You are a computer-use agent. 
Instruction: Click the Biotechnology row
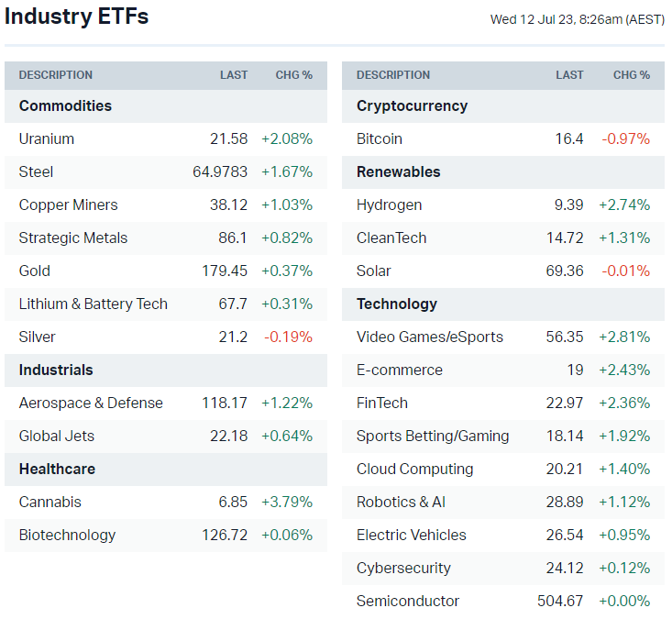(68, 536)
